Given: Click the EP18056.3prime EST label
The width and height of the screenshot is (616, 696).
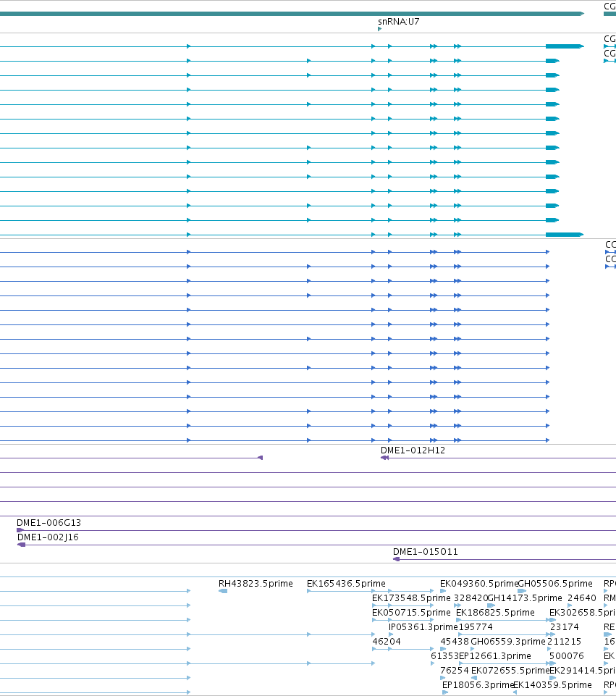Looking at the screenshot, I should [x=478, y=685].
